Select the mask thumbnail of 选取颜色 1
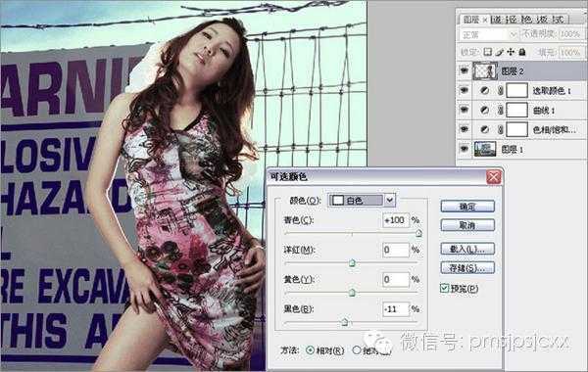This screenshot has width=588, height=372. click(517, 91)
